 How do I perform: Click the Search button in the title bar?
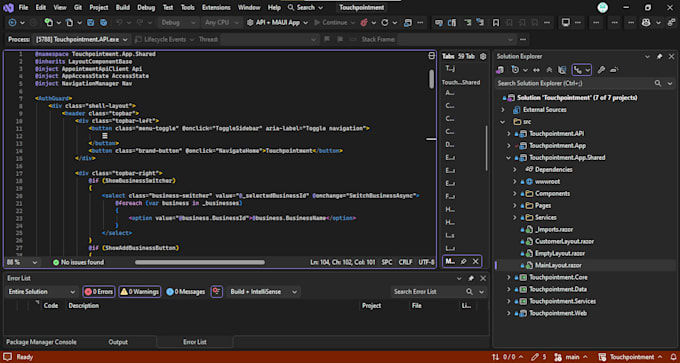(305, 8)
